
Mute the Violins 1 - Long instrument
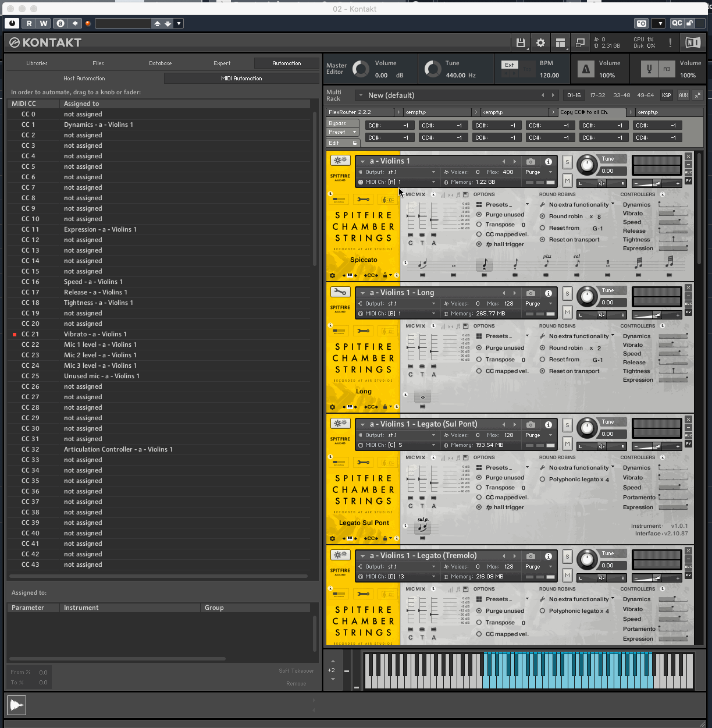(x=567, y=312)
